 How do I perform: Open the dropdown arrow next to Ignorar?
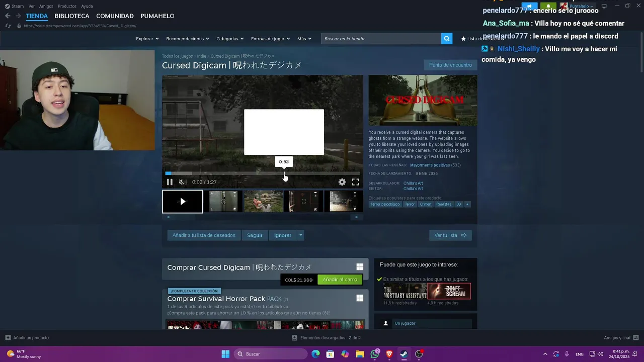point(300,235)
